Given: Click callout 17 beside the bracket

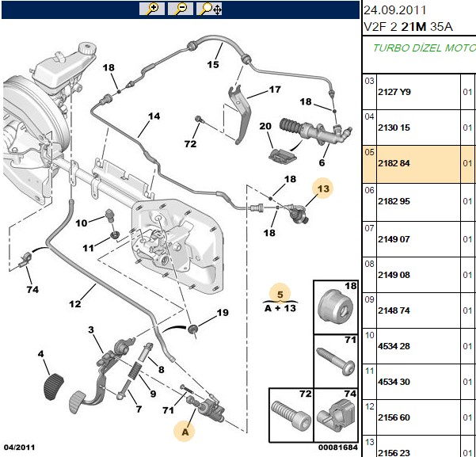Looking at the screenshot, I should coord(275,89).
